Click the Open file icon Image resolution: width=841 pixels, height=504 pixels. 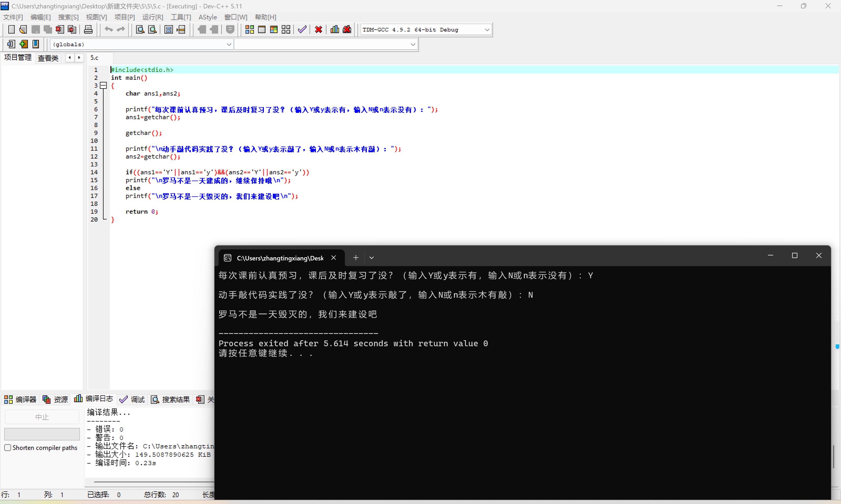coord(23,30)
